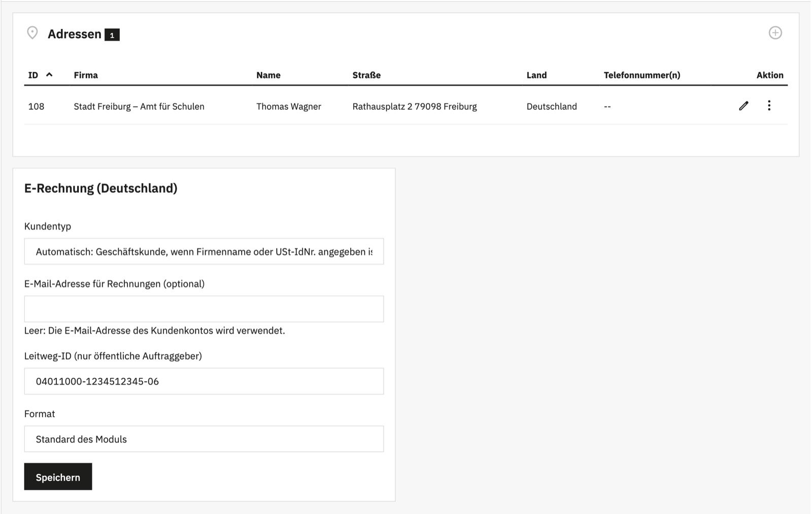The width and height of the screenshot is (812, 514).
Task: Open more actions menu for address 108
Action: point(769,106)
